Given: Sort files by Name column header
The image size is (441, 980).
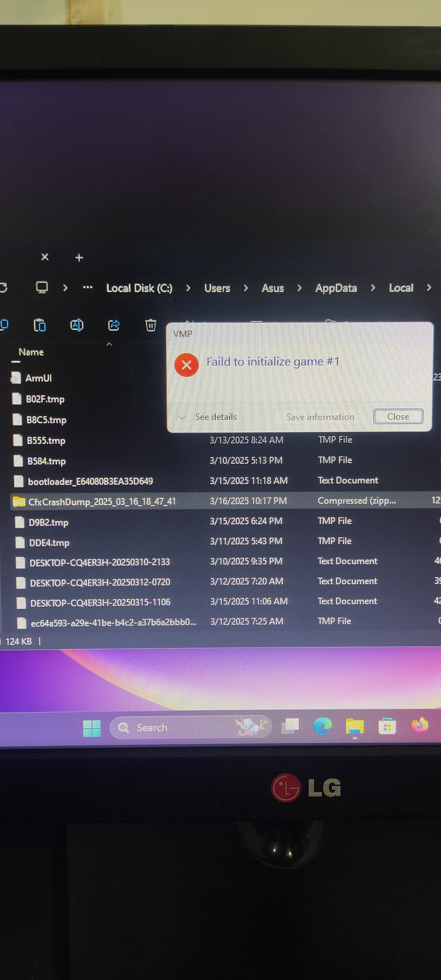Looking at the screenshot, I should coord(31,352).
